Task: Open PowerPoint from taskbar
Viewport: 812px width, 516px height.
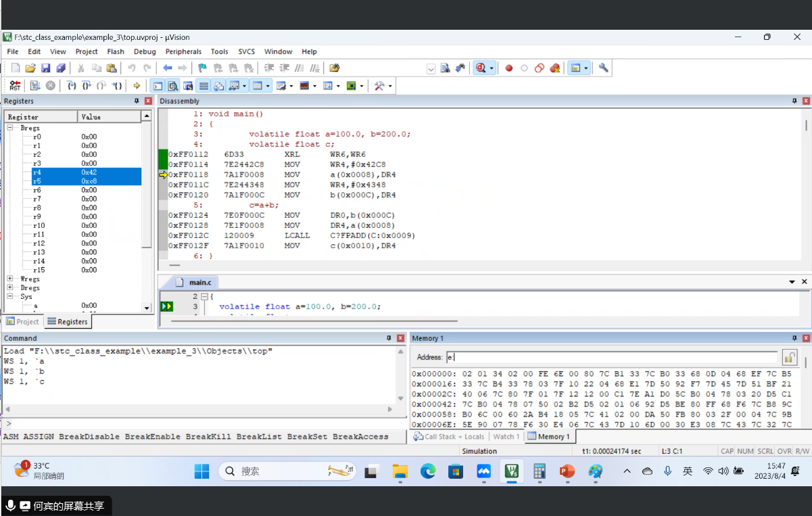Action: (567, 471)
